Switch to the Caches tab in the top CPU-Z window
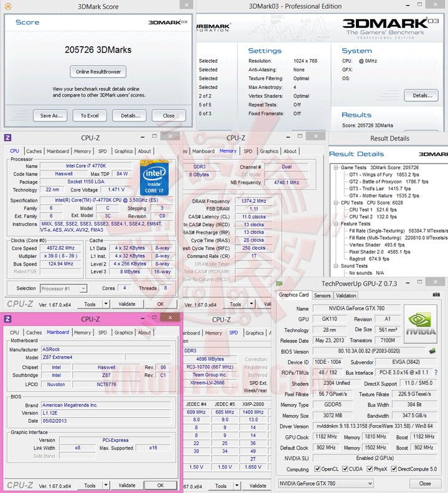This screenshot has height=493, width=448. click(x=34, y=151)
